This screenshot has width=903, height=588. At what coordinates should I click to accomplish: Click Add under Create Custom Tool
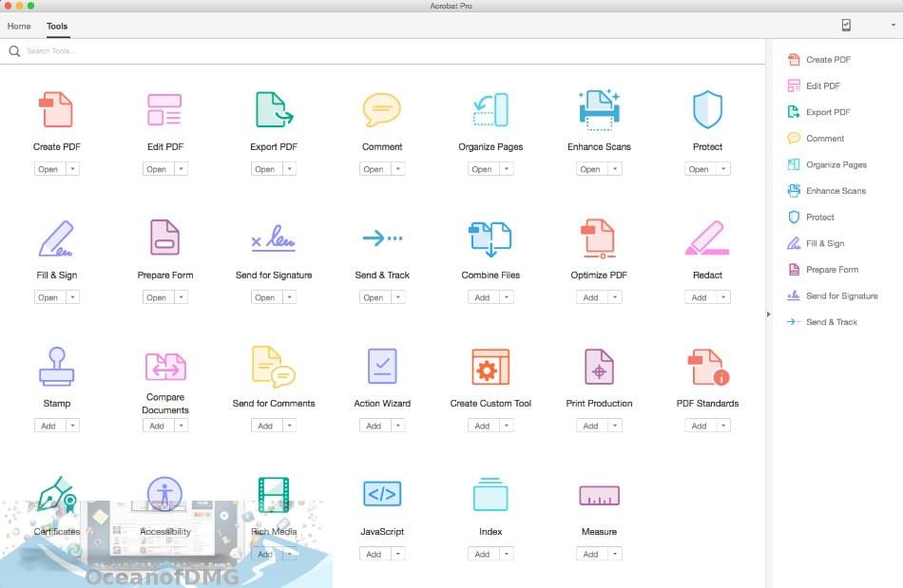(484, 425)
